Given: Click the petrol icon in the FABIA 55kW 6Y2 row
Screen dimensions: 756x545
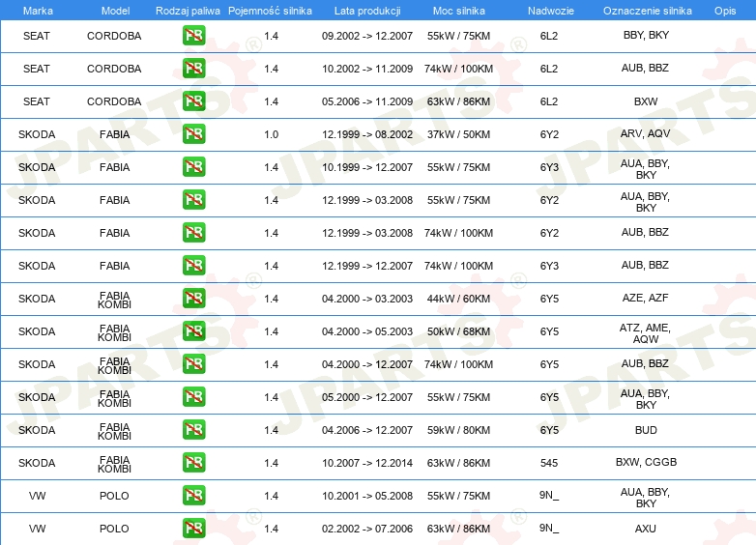Looking at the screenshot, I should [x=193, y=200].
